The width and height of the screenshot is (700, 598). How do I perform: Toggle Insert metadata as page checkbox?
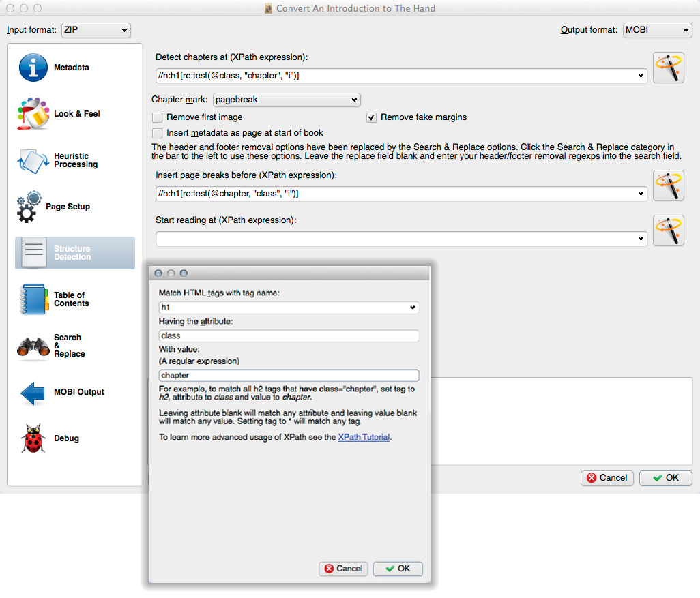tap(158, 133)
